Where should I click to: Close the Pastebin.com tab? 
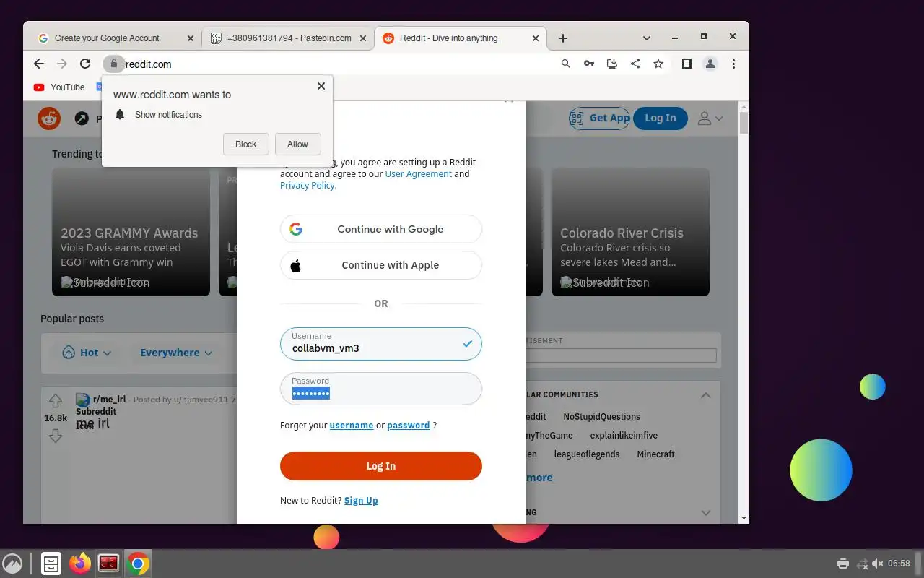(x=363, y=38)
